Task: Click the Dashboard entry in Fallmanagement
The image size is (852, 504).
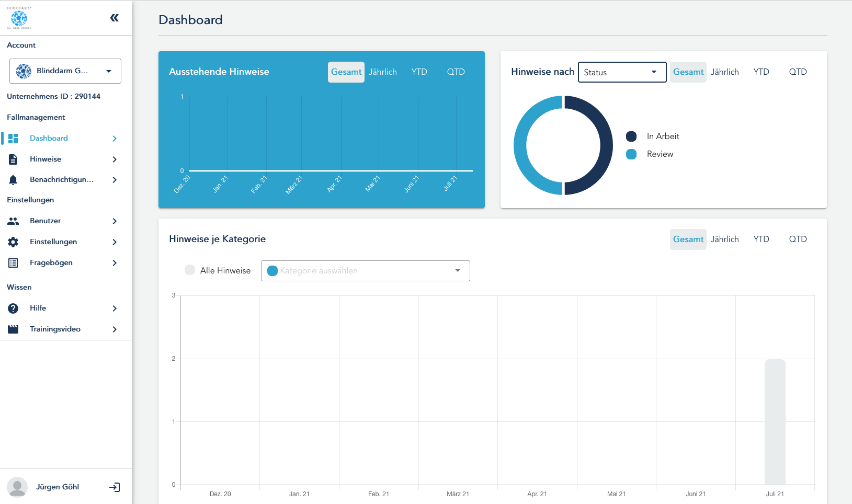Action: pos(49,138)
